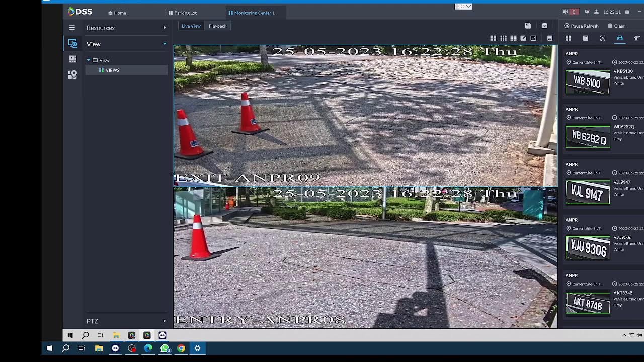Open the AKT 8748 plate thumbnail
This screenshot has height=362, width=644.
pyautogui.click(x=588, y=303)
